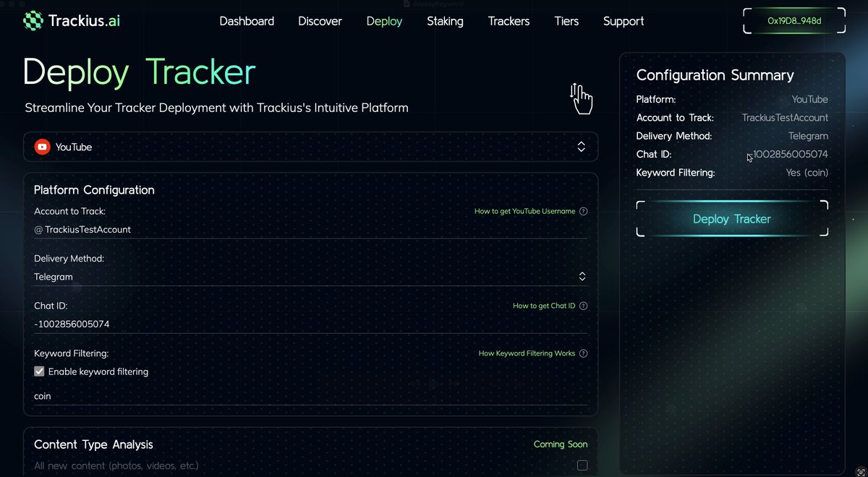Click the keyword input containing coin
Viewport: 868px width, 477px height.
[311, 396]
